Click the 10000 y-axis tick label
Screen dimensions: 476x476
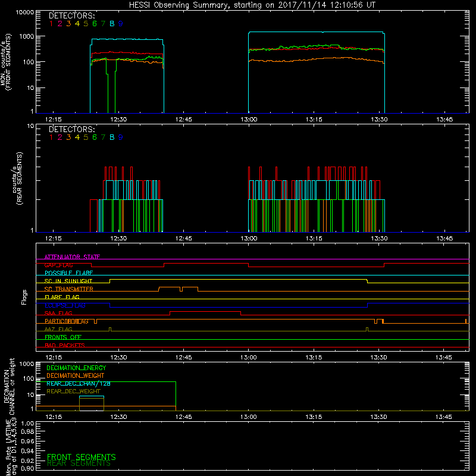[x=25, y=12]
